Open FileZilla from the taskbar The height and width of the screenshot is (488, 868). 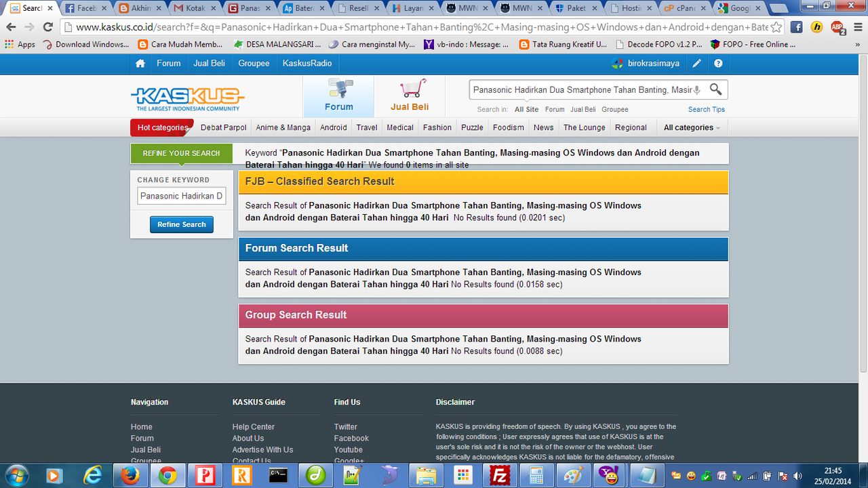(499, 476)
